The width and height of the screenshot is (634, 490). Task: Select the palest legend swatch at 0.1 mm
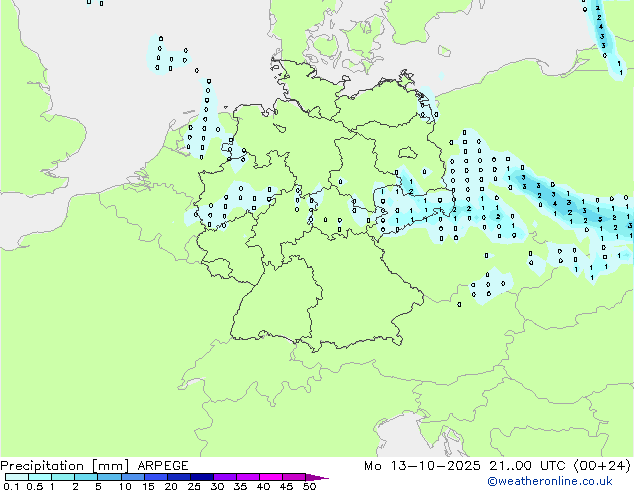tap(17, 477)
